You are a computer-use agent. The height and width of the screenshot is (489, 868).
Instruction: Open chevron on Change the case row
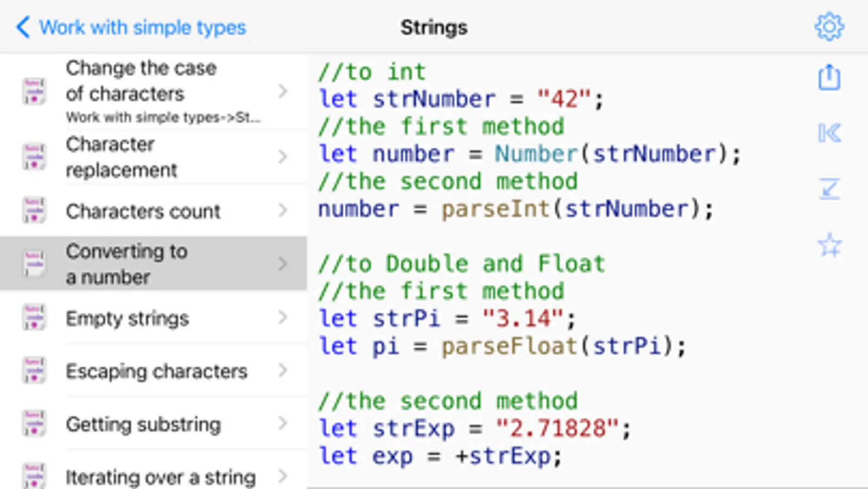[282, 91]
